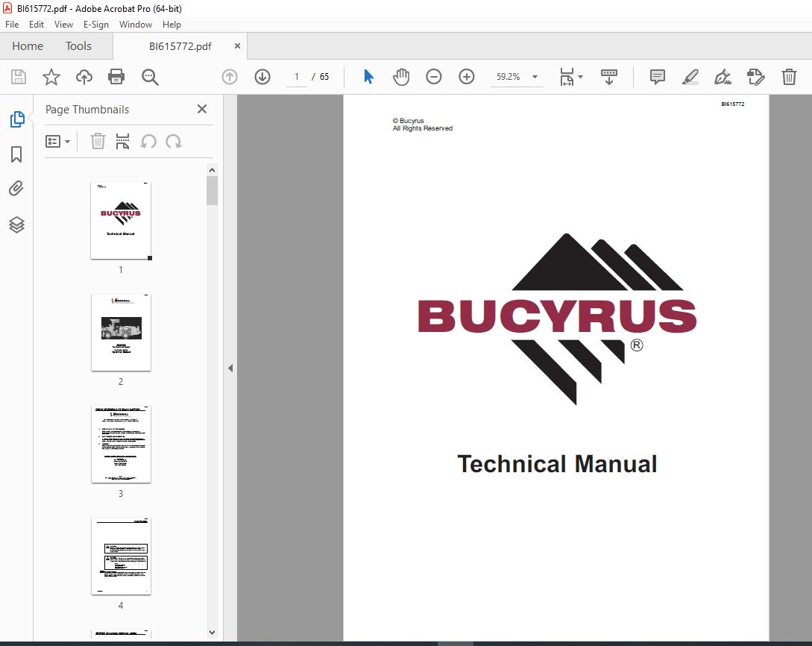Rotate pages counterclockwise
This screenshot has width=812, height=646.
148,141
